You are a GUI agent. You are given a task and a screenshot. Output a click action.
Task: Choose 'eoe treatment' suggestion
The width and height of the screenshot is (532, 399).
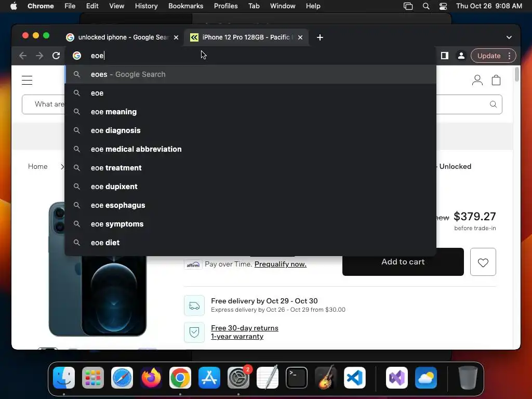(250, 168)
